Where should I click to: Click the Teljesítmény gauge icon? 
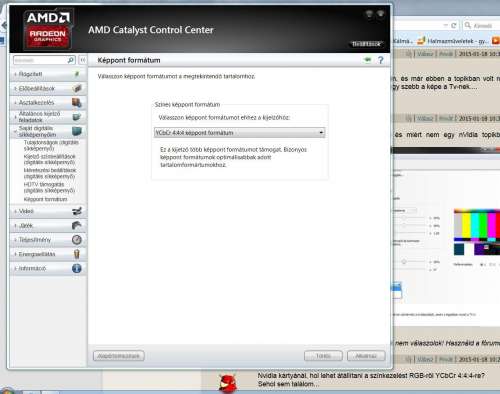[77, 240]
